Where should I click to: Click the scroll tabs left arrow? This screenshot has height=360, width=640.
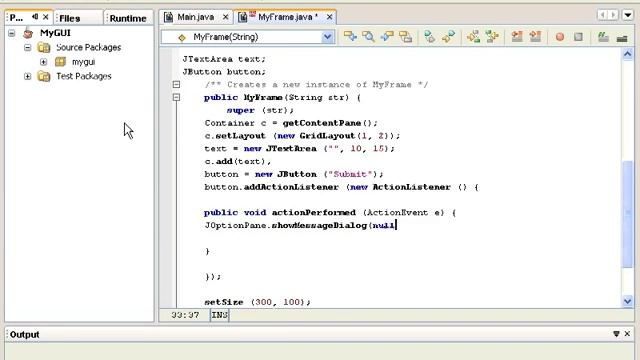pos(602,15)
